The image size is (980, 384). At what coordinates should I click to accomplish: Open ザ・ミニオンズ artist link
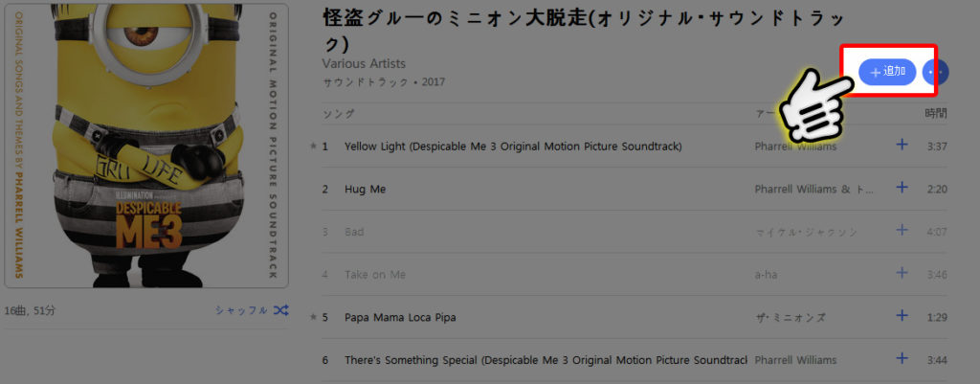[790, 318]
